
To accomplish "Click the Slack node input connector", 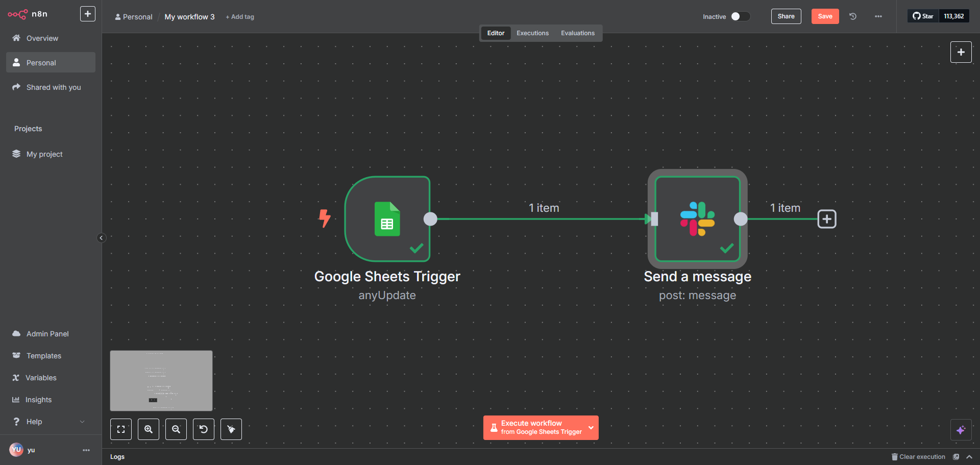I will click(654, 219).
